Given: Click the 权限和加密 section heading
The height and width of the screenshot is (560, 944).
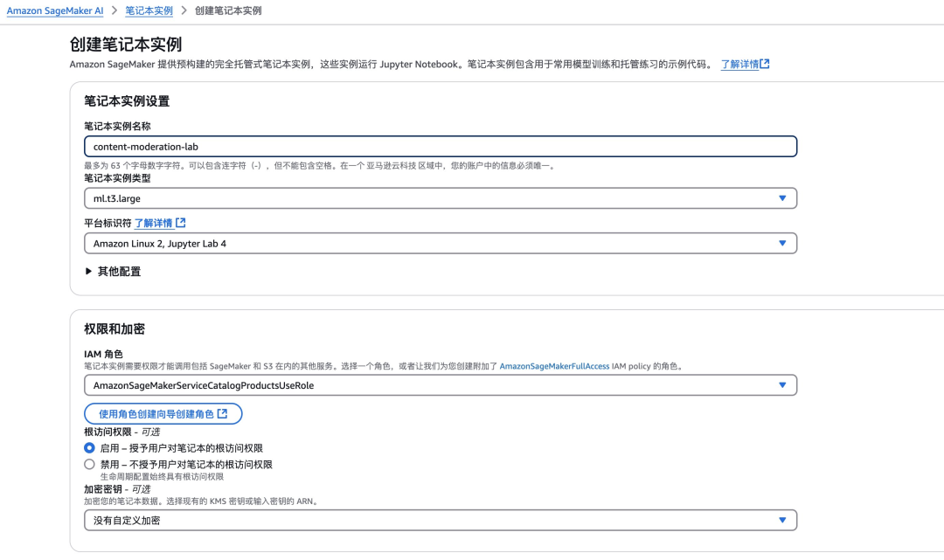Looking at the screenshot, I should 115,329.
